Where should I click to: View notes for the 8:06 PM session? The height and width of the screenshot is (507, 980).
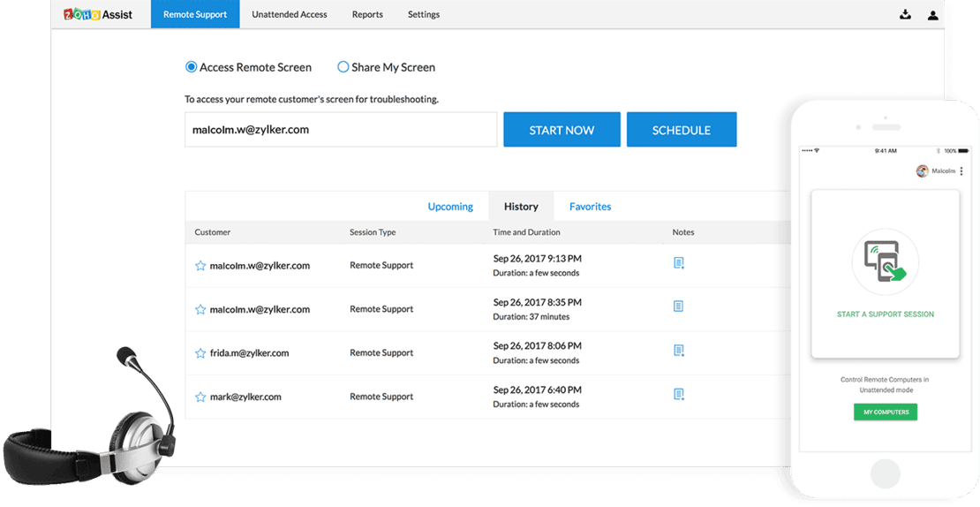point(679,351)
